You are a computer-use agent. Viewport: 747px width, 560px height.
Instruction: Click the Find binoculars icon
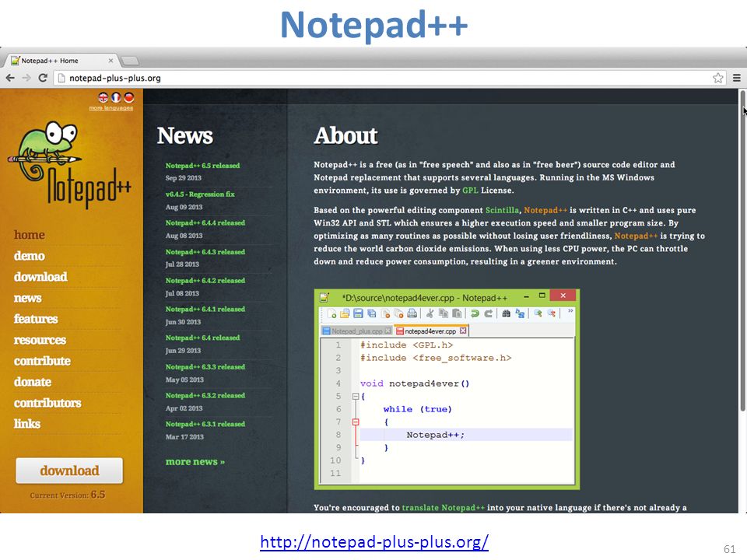pyautogui.click(x=506, y=313)
